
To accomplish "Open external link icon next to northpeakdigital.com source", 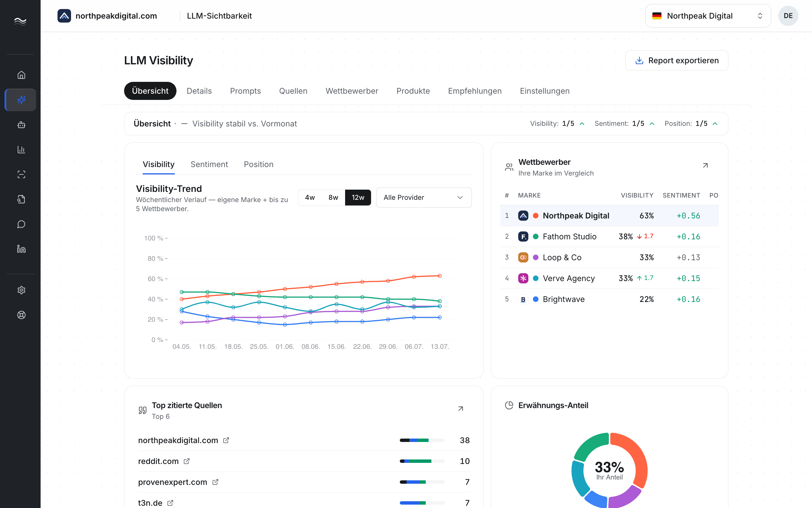I will coord(226,440).
